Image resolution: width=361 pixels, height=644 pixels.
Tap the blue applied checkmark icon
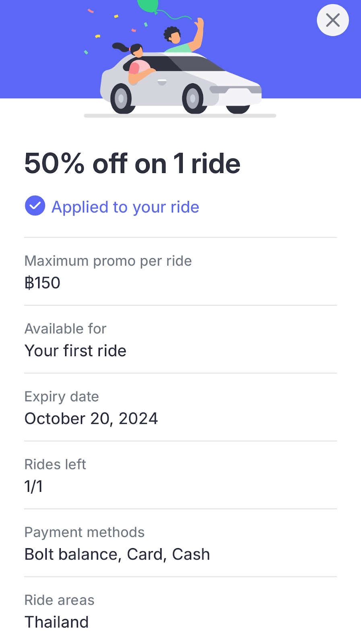[35, 206]
